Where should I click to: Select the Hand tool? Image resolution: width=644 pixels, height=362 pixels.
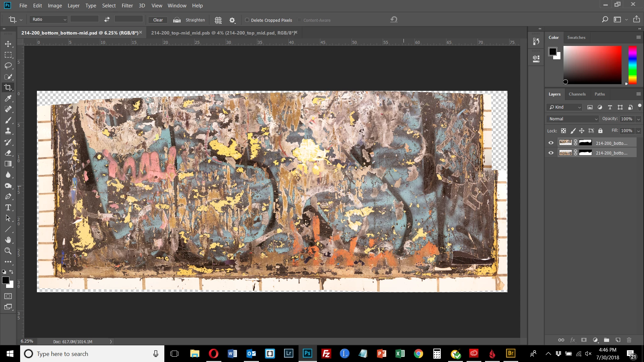coord(8,240)
